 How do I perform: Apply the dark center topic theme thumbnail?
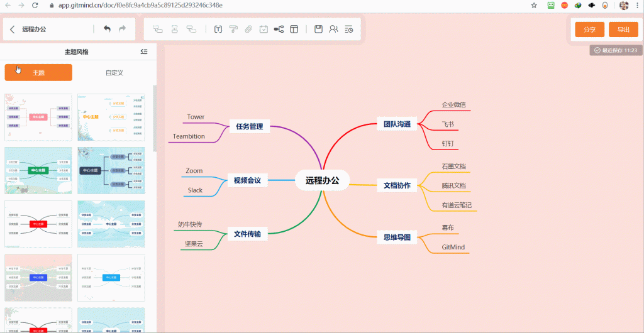click(111, 170)
